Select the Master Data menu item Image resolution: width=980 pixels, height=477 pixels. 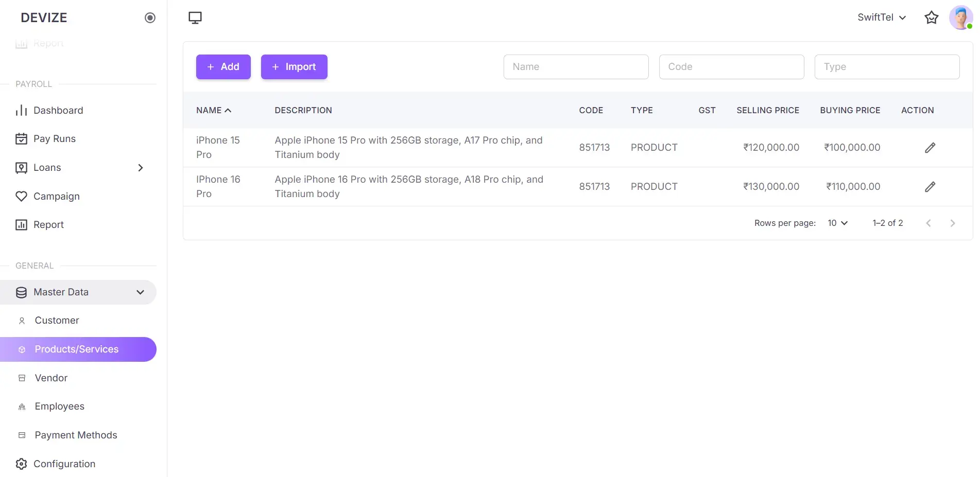(x=78, y=292)
